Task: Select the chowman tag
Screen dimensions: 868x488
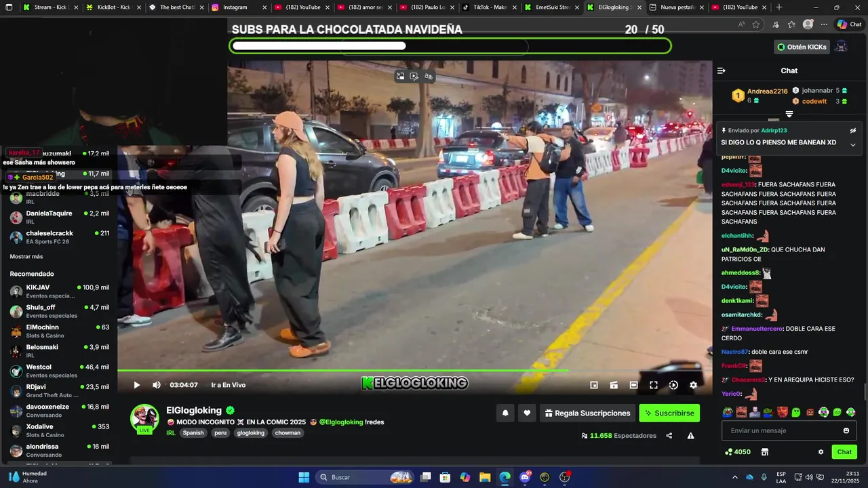Action: pos(288,433)
